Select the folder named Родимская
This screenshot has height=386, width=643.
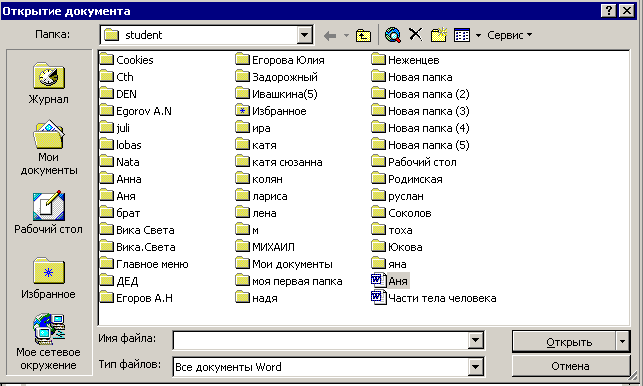pyautogui.click(x=407, y=179)
